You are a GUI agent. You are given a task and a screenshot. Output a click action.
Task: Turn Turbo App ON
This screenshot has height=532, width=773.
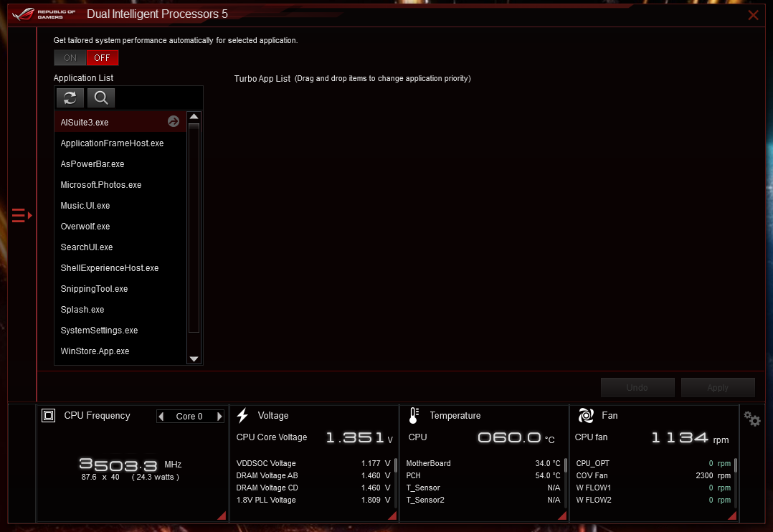pos(70,57)
